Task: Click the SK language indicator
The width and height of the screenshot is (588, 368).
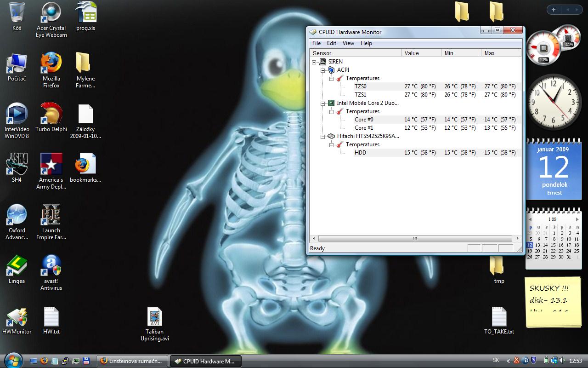Action: point(496,360)
